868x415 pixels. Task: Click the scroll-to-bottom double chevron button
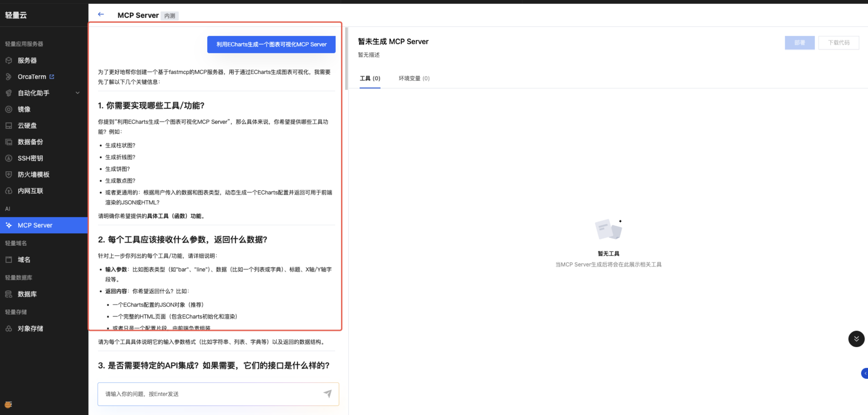click(856, 339)
